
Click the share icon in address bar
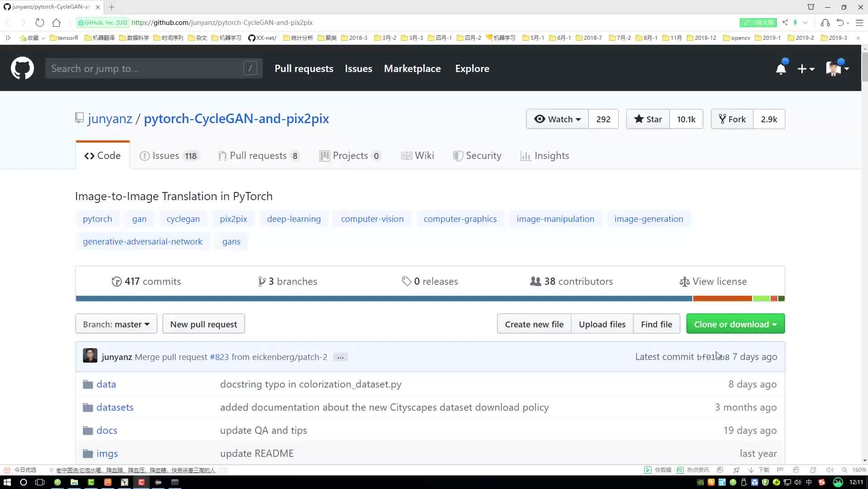pyautogui.click(x=785, y=22)
